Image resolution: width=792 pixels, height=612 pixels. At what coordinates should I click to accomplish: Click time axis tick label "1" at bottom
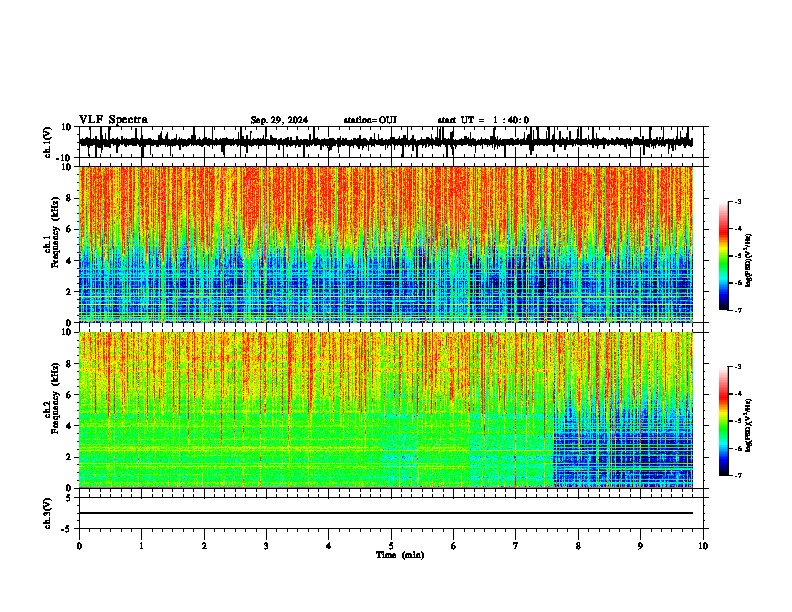(141, 546)
